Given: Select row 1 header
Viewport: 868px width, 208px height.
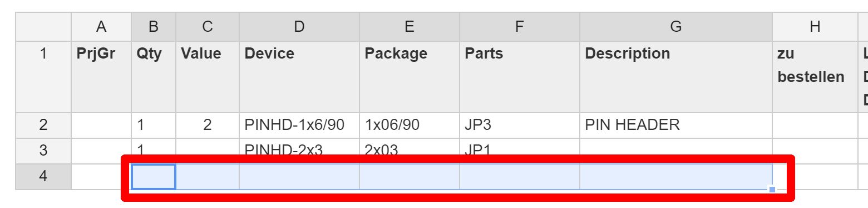Looking at the screenshot, I should coord(43,77).
